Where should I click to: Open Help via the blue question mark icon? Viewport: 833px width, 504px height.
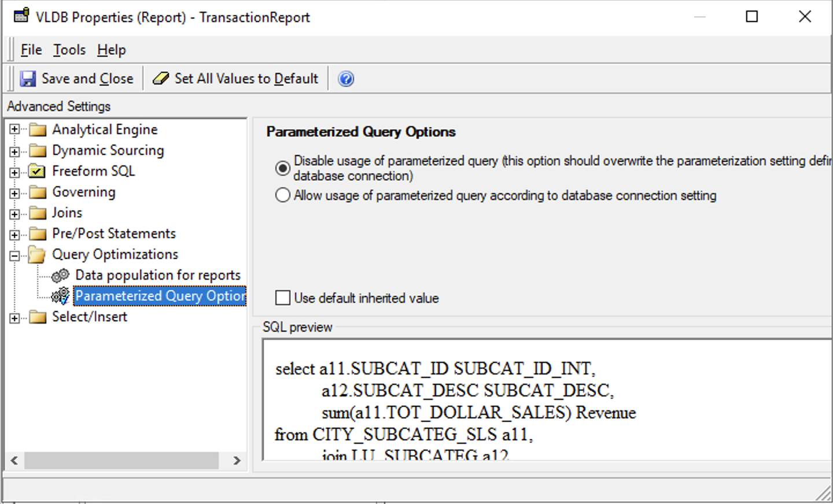click(345, 78)
